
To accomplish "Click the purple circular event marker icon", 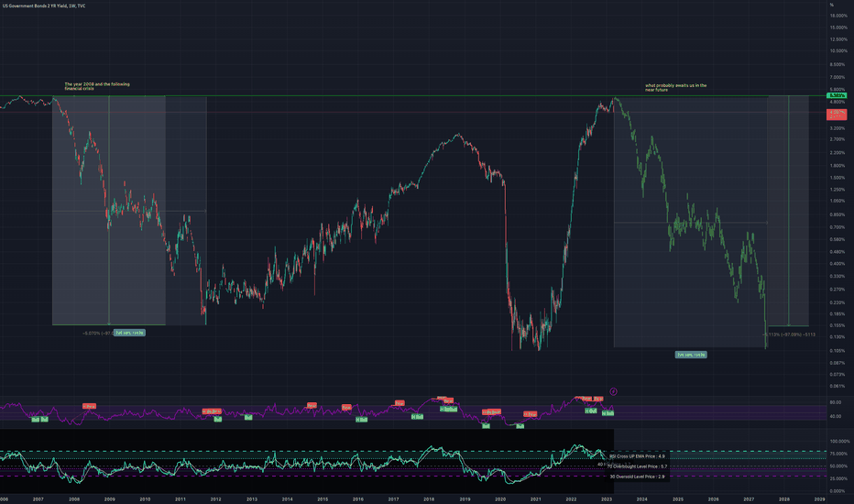I will (613, 391).
